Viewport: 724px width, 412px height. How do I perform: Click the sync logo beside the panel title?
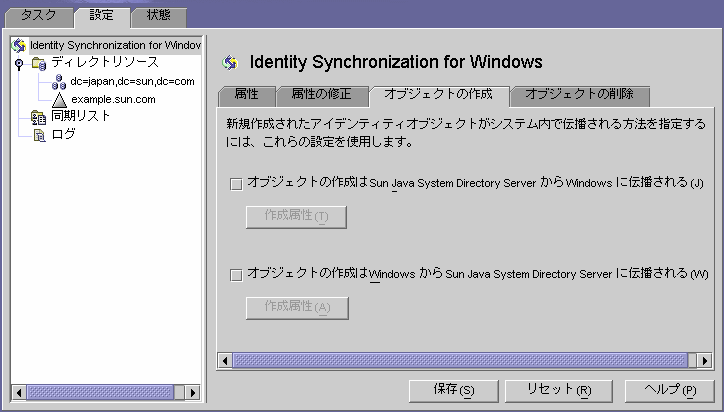click(x=230, y=62)
